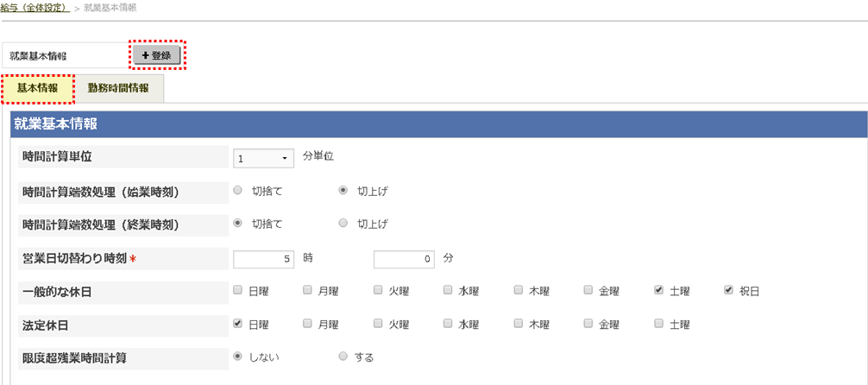
Task: Uncheck 祝日 under 一般的な休日
Action: [729, 291]
